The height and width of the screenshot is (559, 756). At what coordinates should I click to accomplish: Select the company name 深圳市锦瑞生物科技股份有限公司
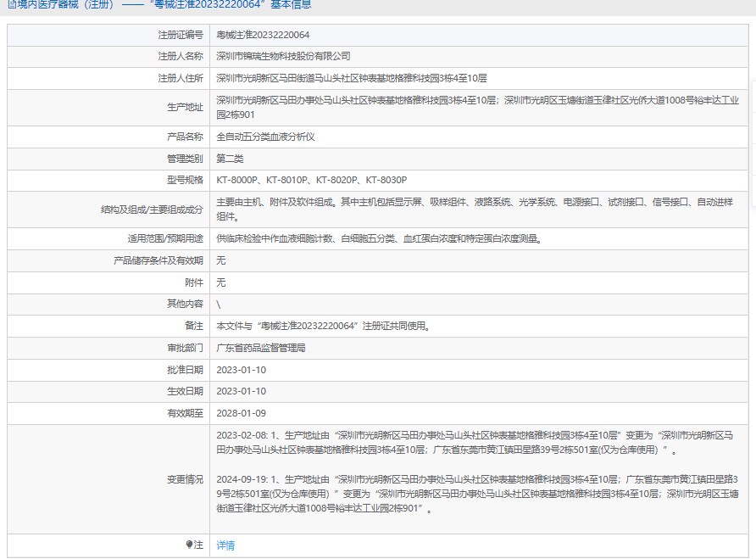(x=283, y=57)
